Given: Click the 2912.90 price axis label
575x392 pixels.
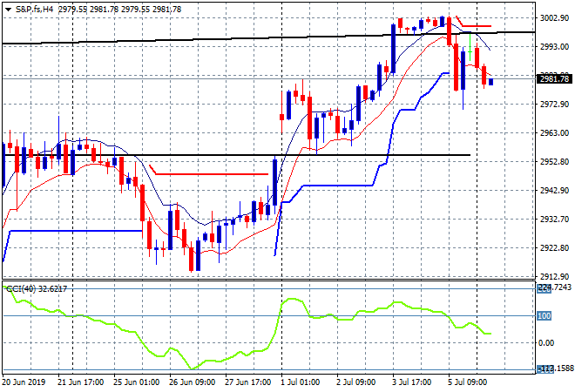Looking at the screenshot, I should point(554,276).
